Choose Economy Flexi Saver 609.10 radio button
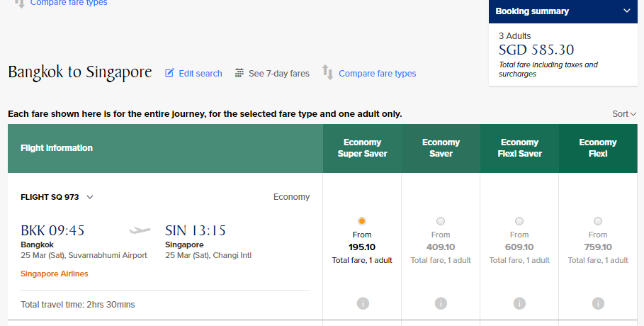The width and height of the screenshot is (644, 326). (x=519, y=221)
